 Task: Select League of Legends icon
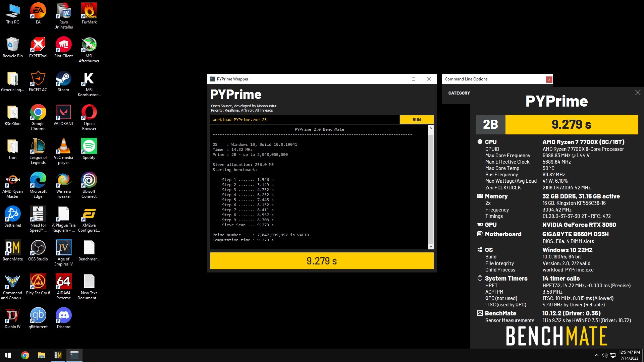tap(38, 152)
